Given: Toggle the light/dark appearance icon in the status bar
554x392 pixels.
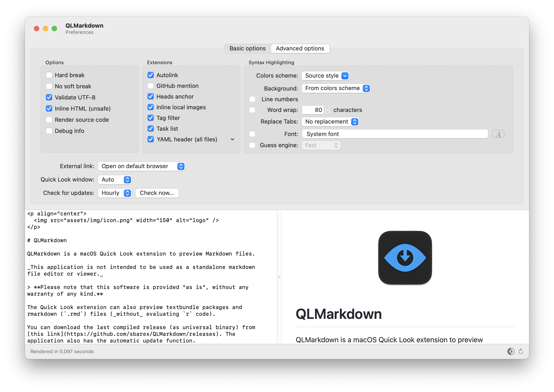Looking at the screenshot, I should point(511,351).
